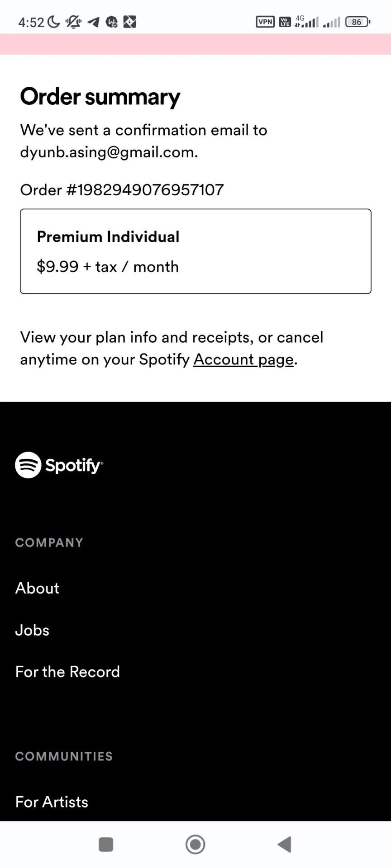Image resolution: width=391 pixels, height=868 pixels.
Task: Tap the moon do-not-disturb icon
Action: tap(53, 22)
